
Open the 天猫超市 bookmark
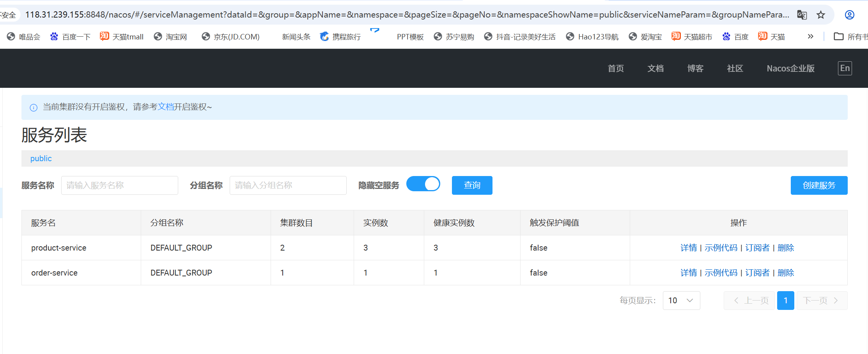pos(692,37)
